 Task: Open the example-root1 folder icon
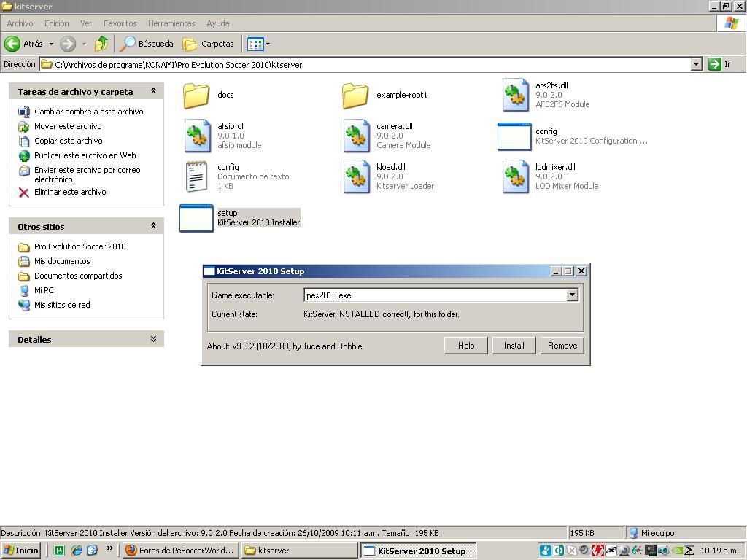[355, 96]
